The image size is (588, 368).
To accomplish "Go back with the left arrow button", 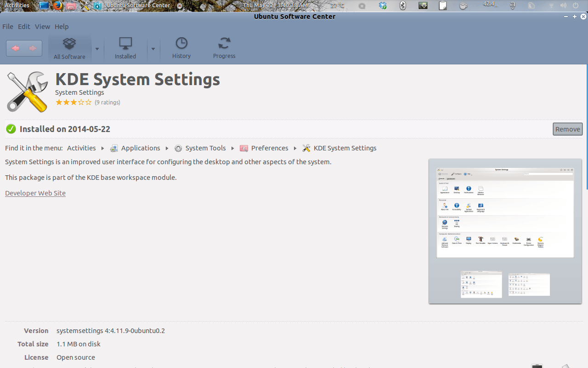I will click(x=16, y=48).
